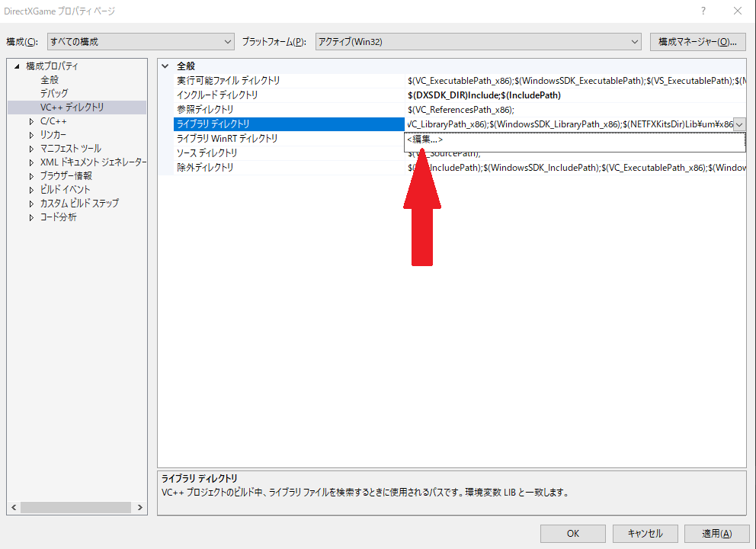756x549 pixels.
Task: Click the $(DXSDK_DIR)Include value field
Action: tap(575, 95)
